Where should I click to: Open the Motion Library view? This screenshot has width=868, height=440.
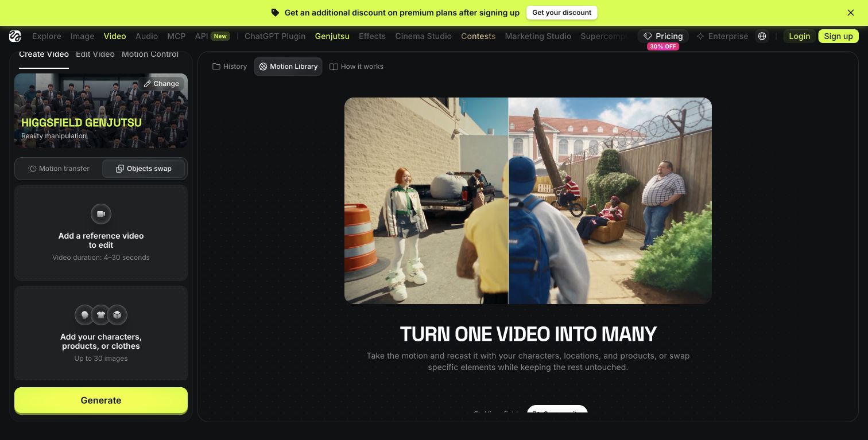288,67
